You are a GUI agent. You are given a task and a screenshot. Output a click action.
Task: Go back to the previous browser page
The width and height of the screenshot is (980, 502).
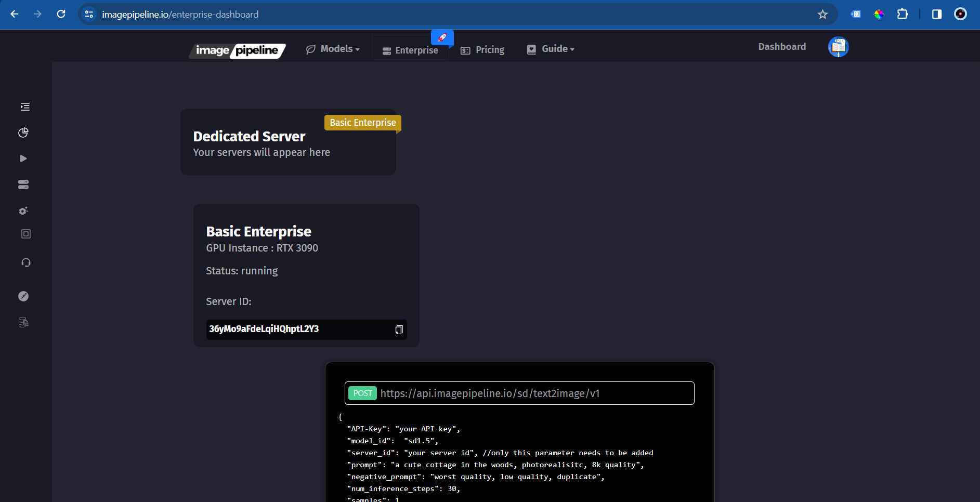coord(15,14)
